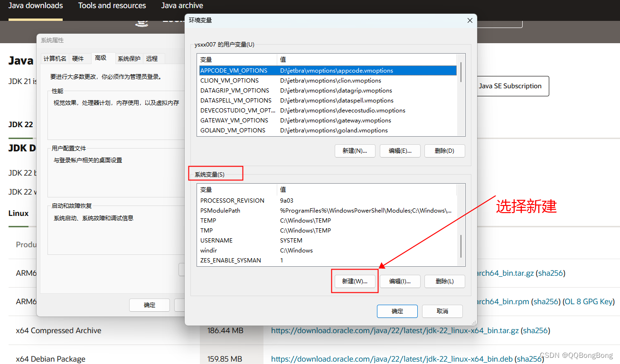Select PSModulePath system variable row
This screenshot has width=620, height=364.
pyautogui.click(x=327, y=211)
